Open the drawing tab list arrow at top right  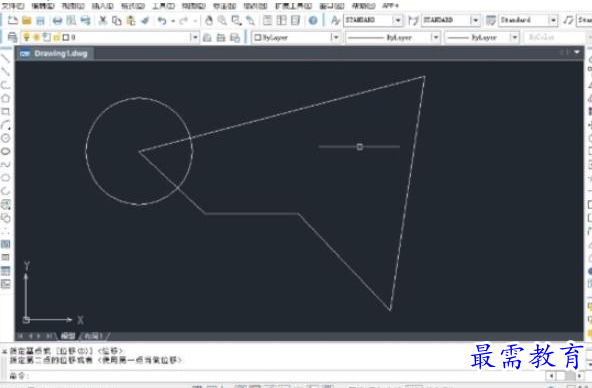pyautogui.click(x=577, y=52)
